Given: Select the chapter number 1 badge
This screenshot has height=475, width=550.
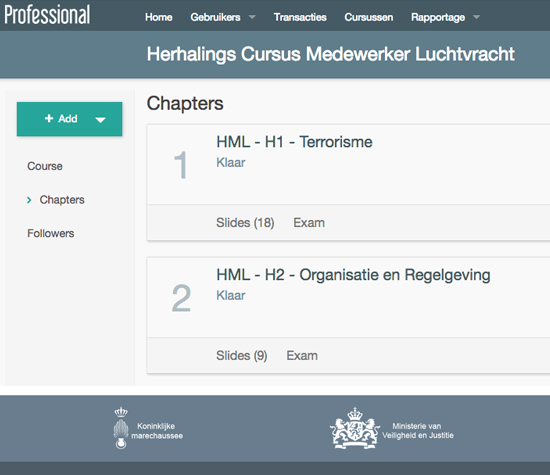Looking at the screenshot, I should pos(181,165).
